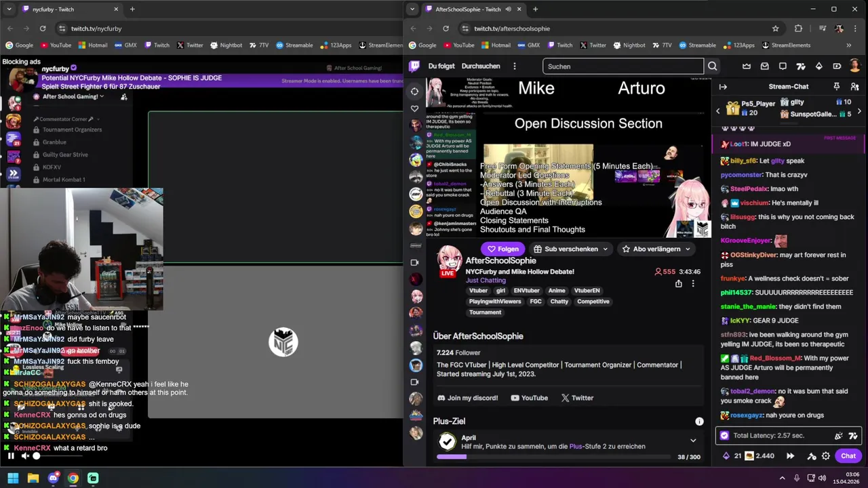
Task: Show previous gift leaderboard entry arrow
Action: click(718, 111)
